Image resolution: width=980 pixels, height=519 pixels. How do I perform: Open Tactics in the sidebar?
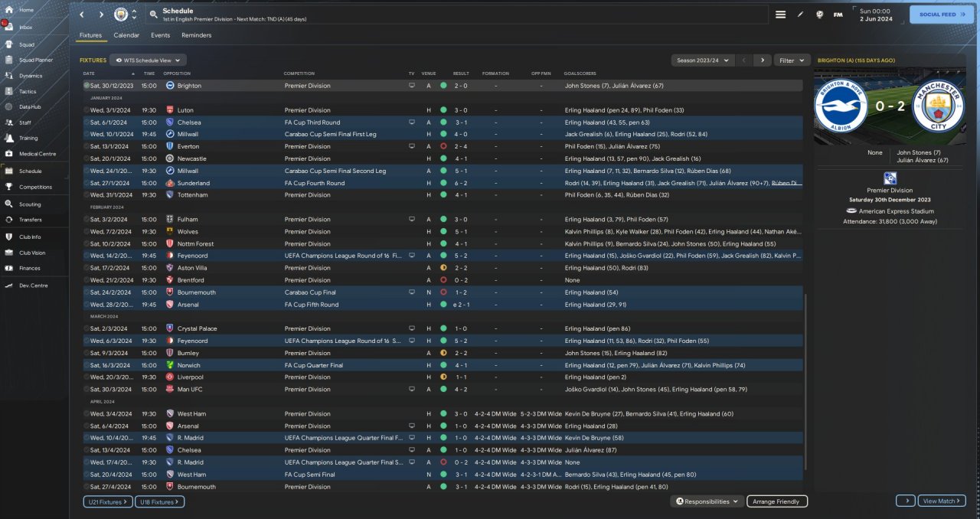pyautogui.click(x=28, y=91)
